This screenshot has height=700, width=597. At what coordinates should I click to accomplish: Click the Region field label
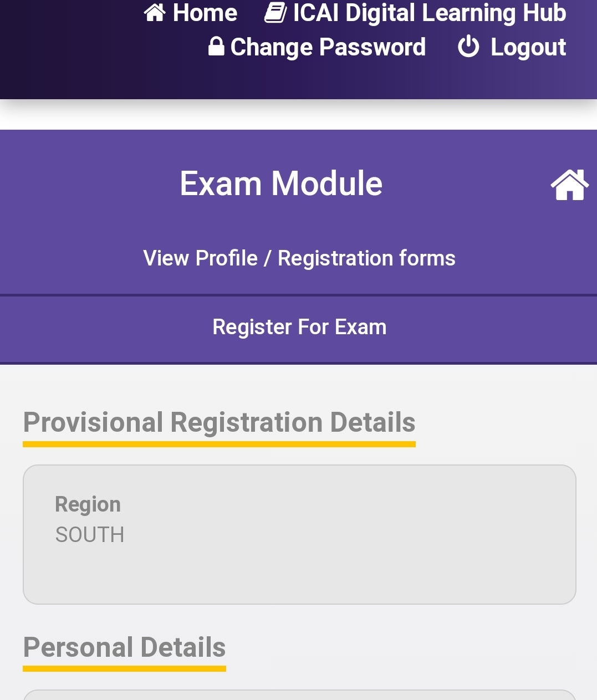coord(88,504)
